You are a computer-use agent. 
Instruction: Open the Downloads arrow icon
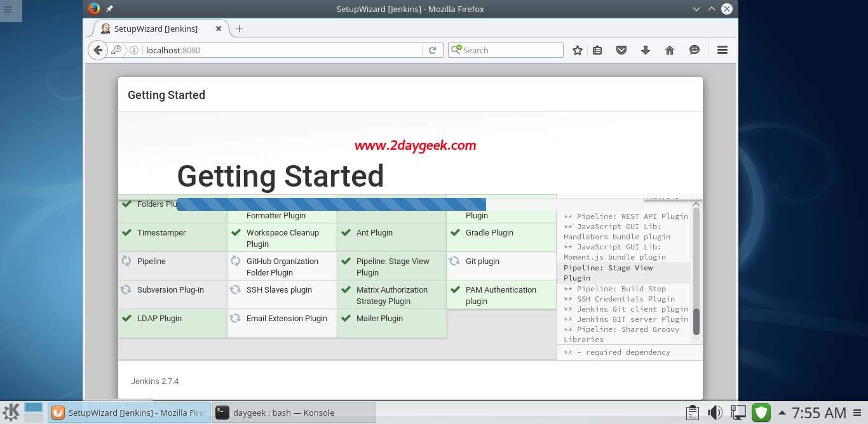click(646, 50)
